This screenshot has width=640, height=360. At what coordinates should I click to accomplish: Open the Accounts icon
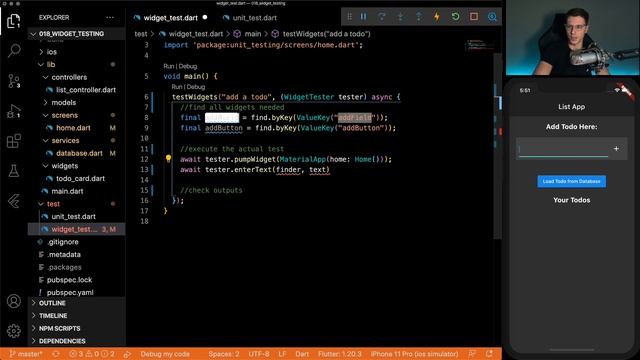click(x=14, y=301)
